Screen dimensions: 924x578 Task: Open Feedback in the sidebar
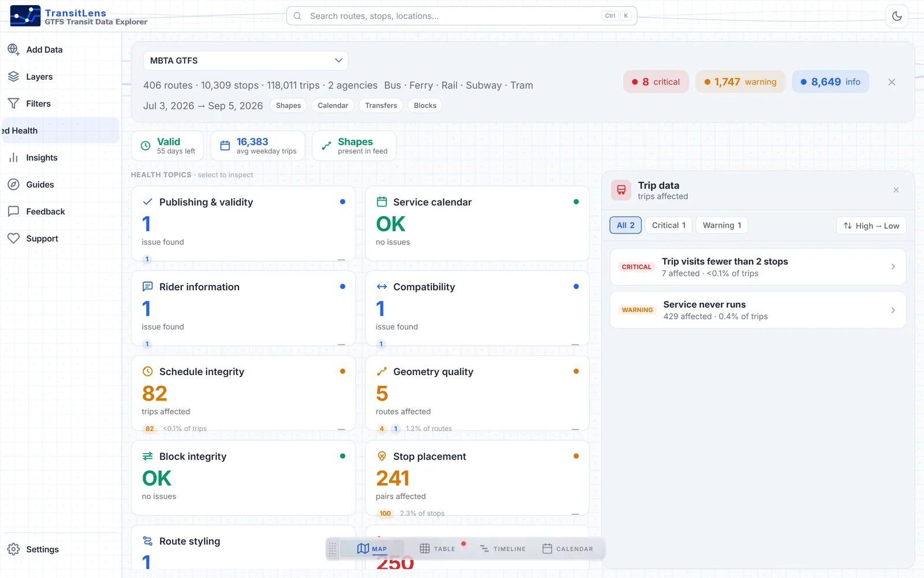(60, 212)
